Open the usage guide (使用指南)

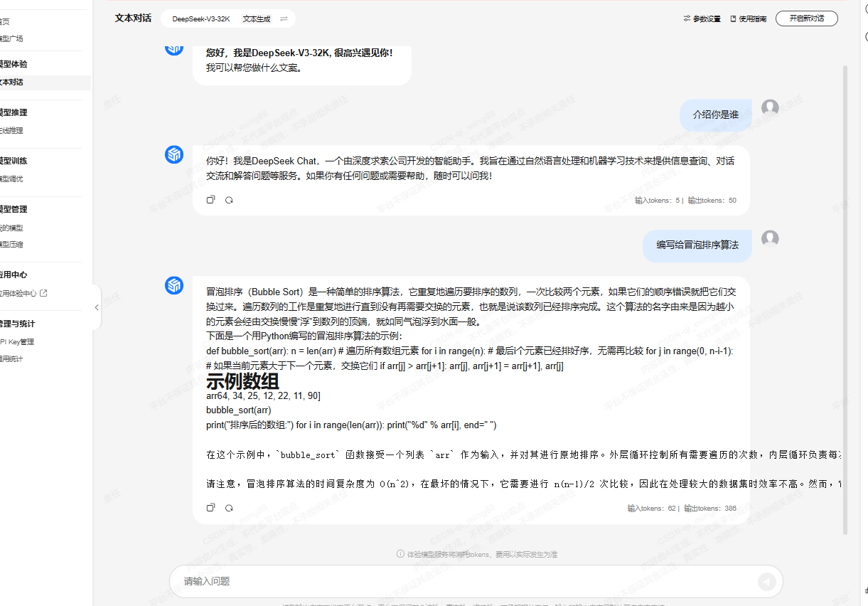[749, 18]
